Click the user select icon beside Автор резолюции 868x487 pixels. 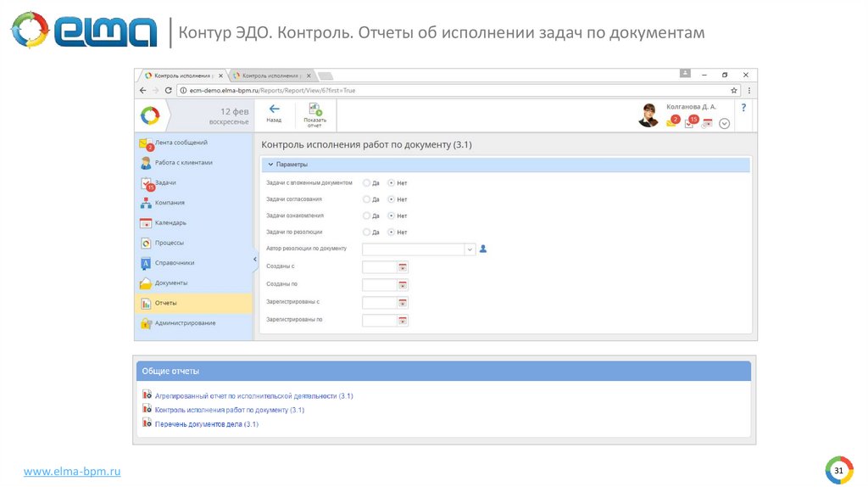tap(483, 249)
